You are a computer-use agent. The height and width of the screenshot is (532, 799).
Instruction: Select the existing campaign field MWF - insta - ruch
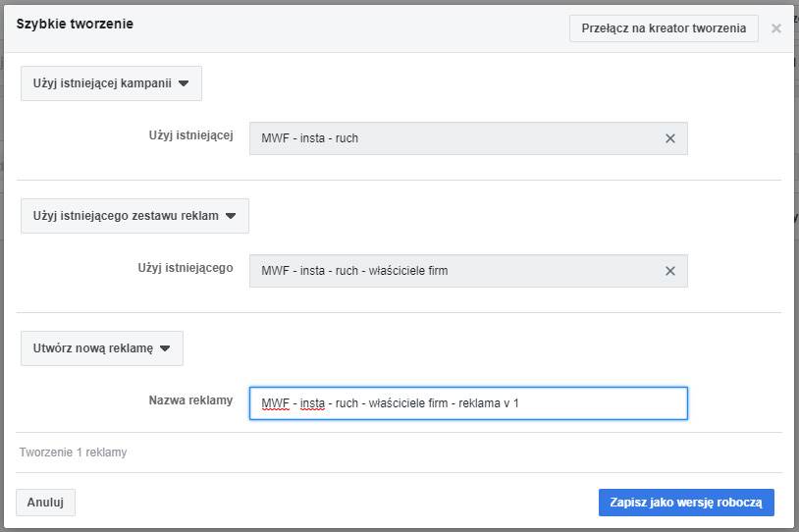click(x=452, y=138)
